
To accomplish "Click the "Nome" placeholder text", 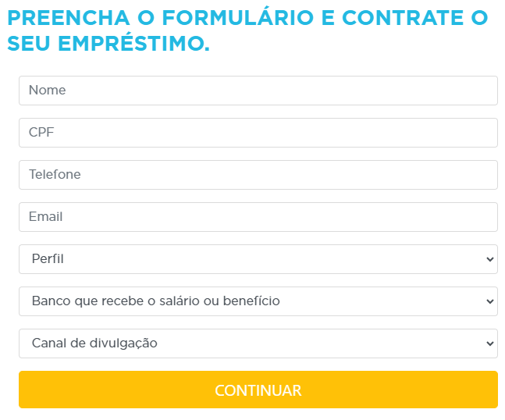I will pos(48,91).
